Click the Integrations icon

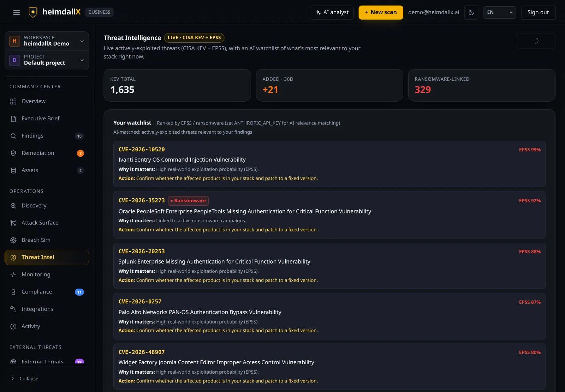[13, 309]
